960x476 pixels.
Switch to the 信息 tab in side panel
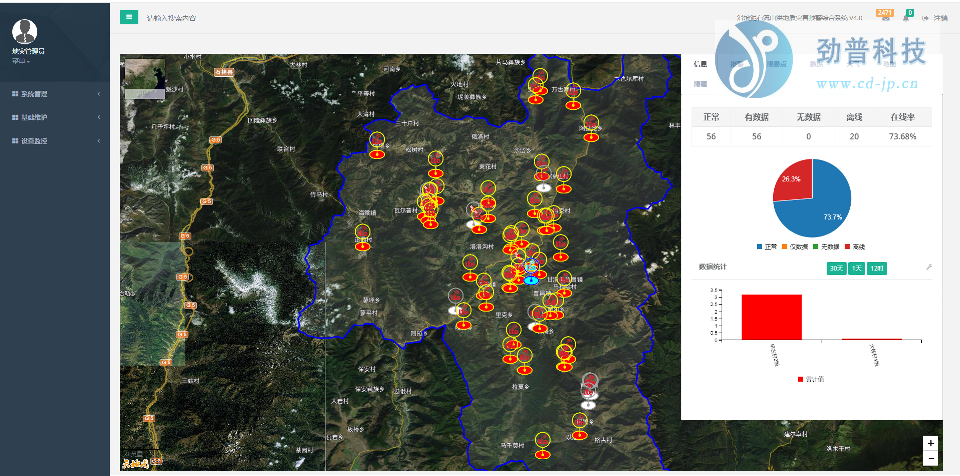[x=700, y=64]
